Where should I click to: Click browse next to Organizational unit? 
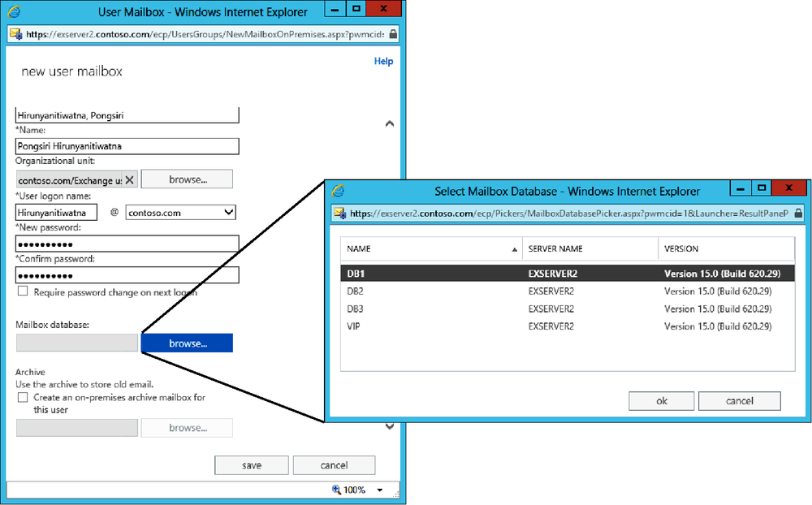click(187, 179)
